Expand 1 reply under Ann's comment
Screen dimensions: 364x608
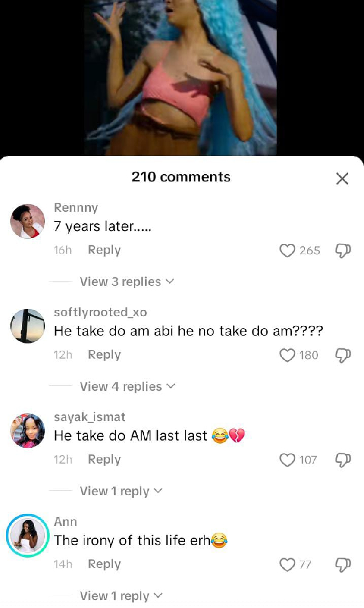[121, 596]
